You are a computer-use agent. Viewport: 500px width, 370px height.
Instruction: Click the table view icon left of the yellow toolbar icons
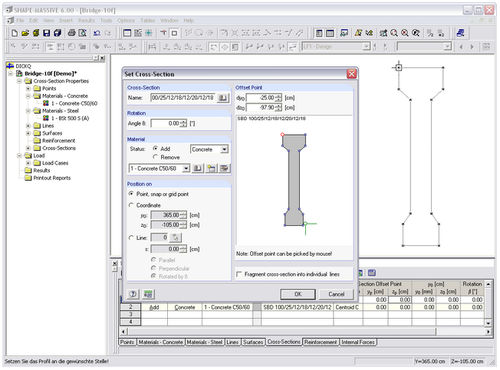click(x=344, y=33)
